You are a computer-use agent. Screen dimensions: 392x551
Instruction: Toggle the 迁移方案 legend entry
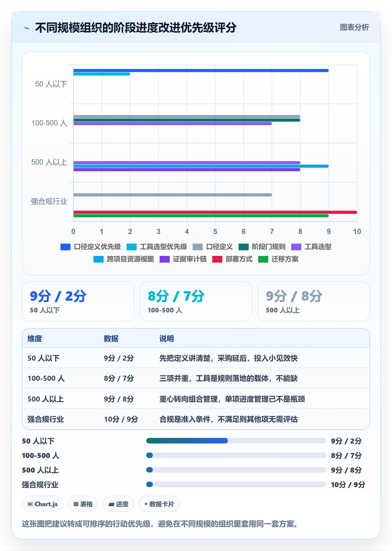tap(278, 259)
